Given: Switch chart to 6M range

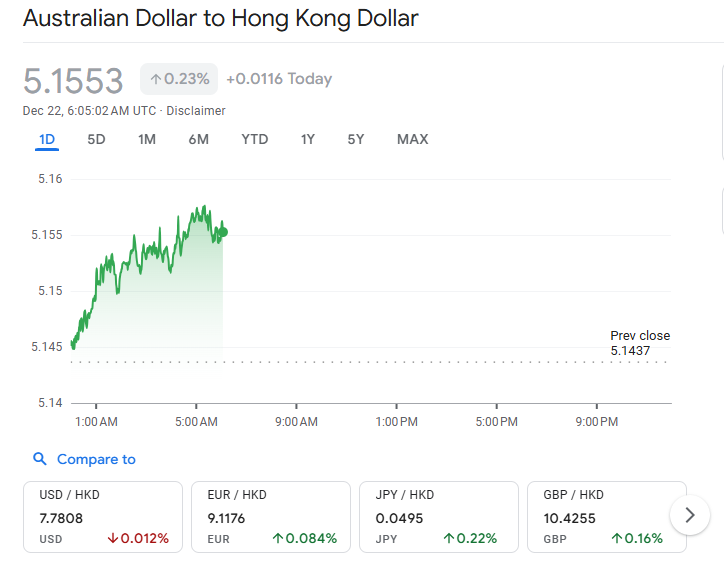Looking at the screenshot, I should tap(198, 139).
